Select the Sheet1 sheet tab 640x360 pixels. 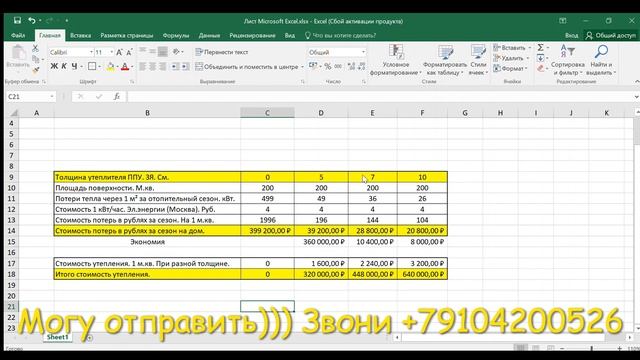(x=57, y=337)
